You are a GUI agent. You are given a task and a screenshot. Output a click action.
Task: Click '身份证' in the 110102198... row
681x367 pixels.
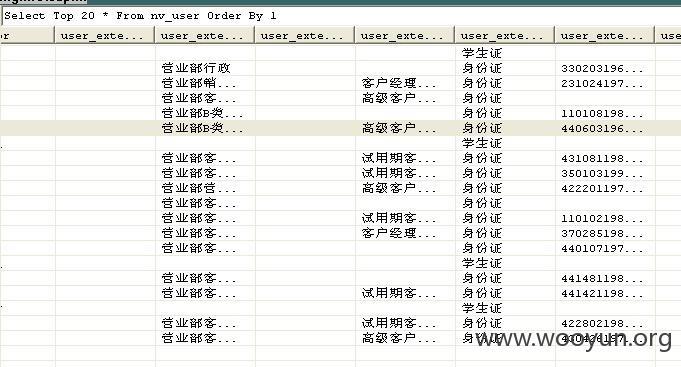482,218
